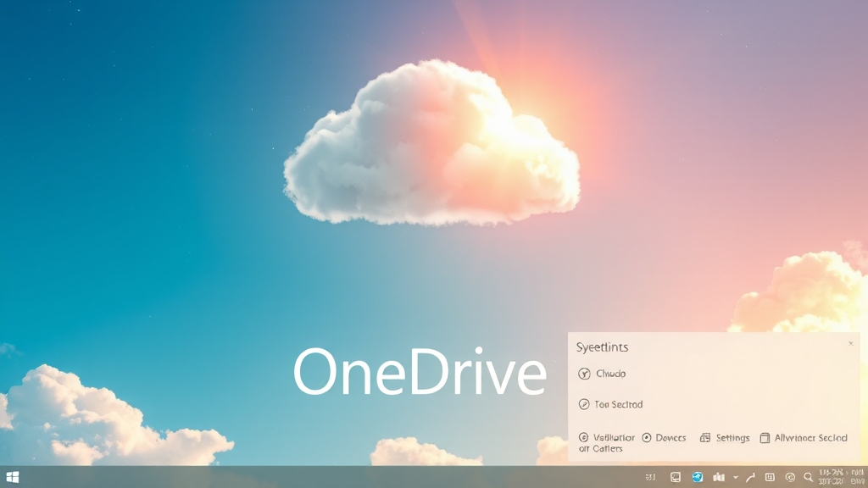
Task: Click the OneDrive title text
Action: click(420, 371)
